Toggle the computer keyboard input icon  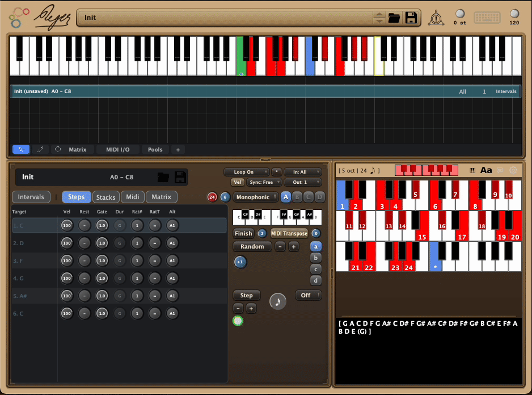487,18
